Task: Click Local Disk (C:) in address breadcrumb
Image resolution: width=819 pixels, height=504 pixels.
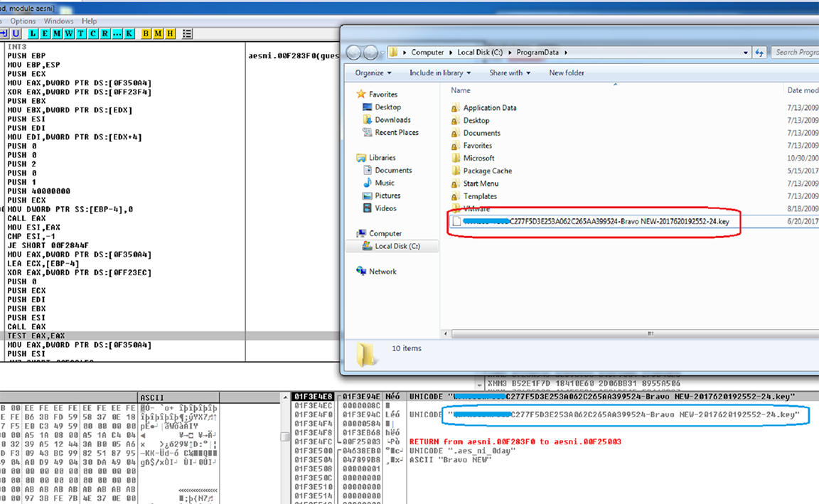Action: point(479,52)
